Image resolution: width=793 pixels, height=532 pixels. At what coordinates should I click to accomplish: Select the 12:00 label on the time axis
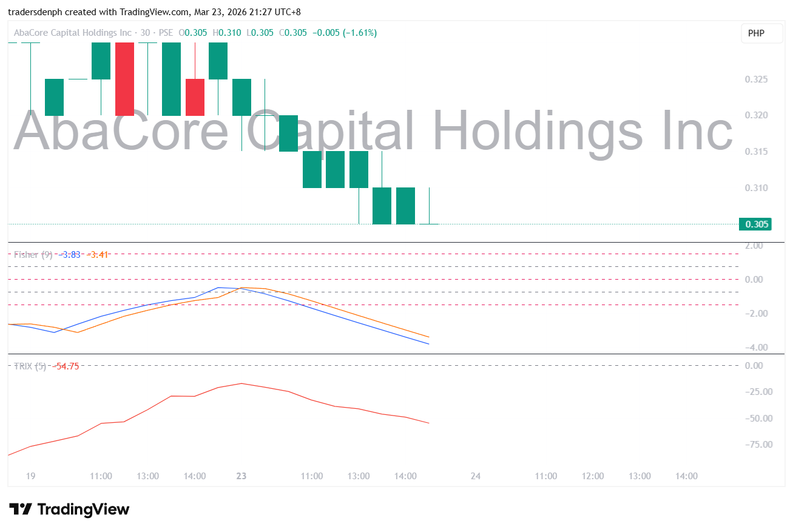coord(593,476)
